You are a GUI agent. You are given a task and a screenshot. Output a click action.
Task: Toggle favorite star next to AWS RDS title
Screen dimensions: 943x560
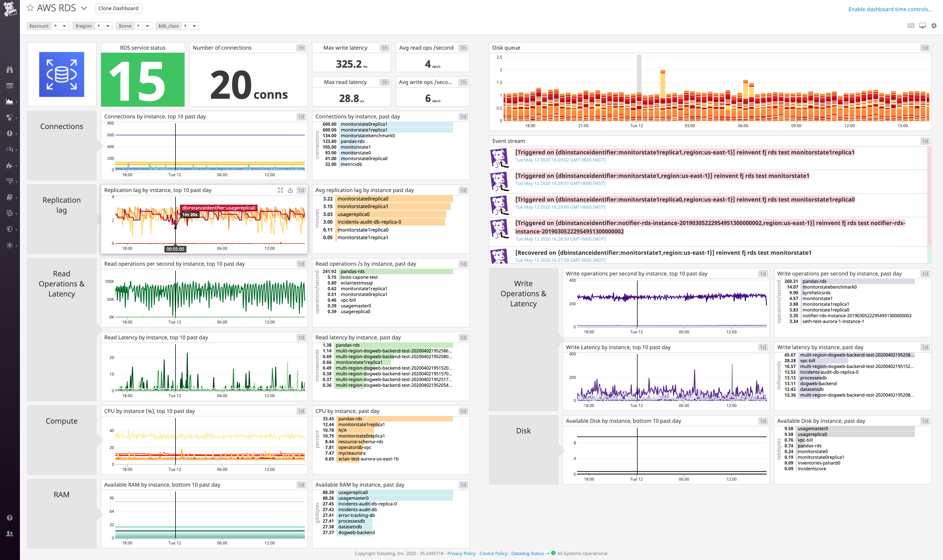[30, 8]
